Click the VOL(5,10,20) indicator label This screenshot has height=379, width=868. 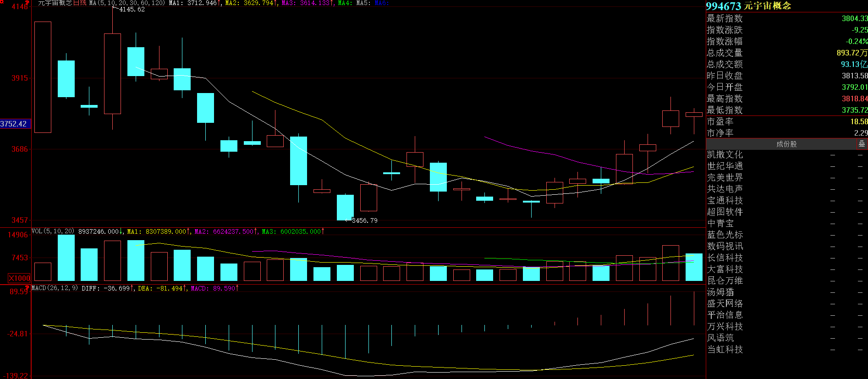(x=53, y=231)
